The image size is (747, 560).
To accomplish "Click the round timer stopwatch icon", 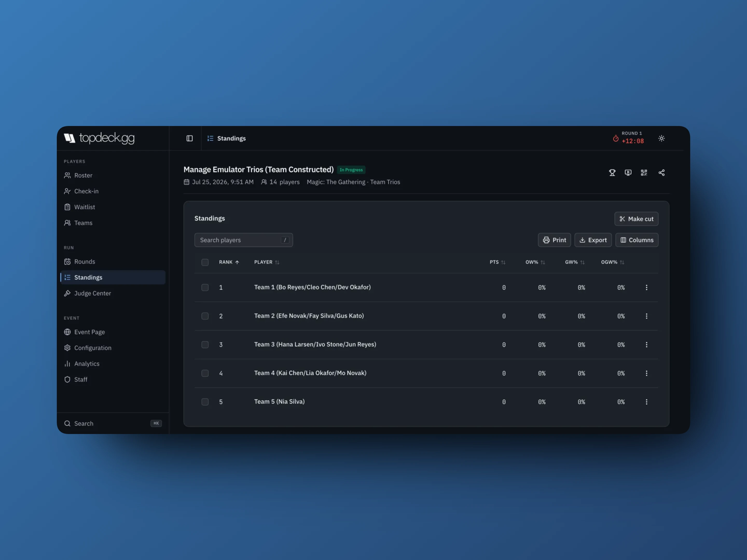I will pos(616,138).
